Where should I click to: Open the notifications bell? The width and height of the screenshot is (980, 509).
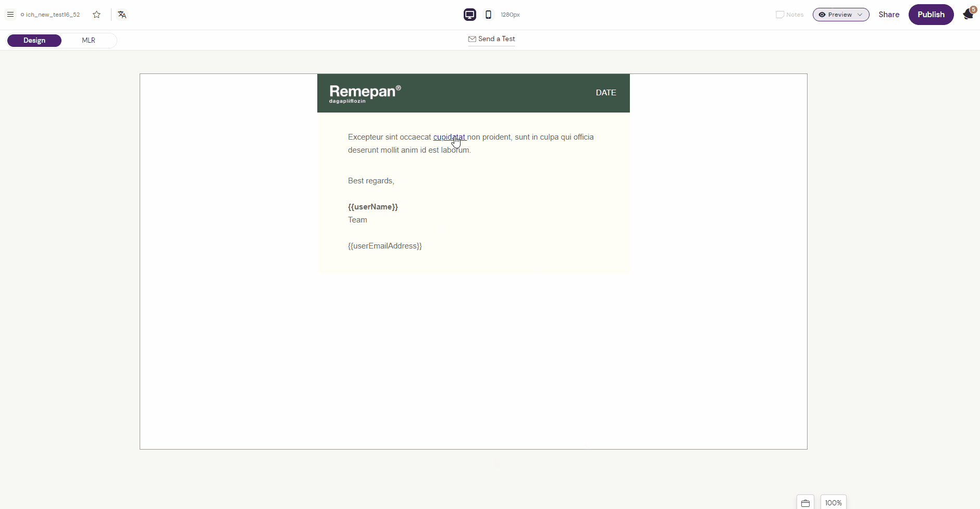[968, 14]
